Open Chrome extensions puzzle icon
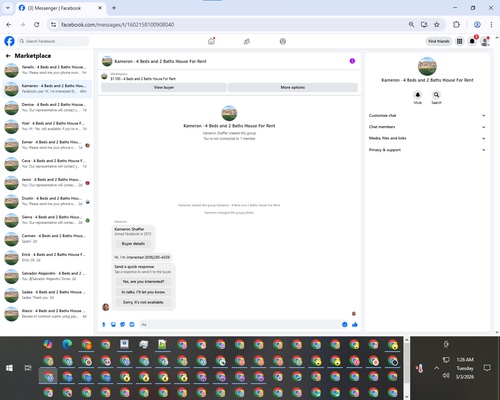Viewport: 500px width, 400px height. point(456,25)
